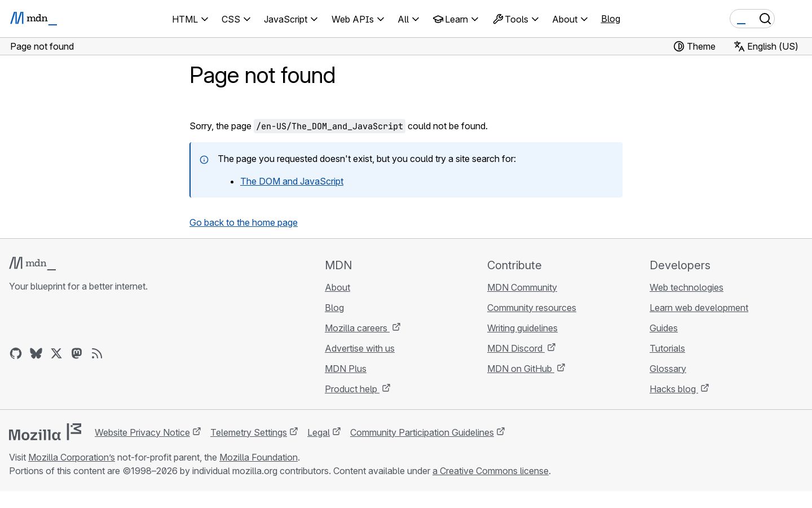Open Advertise with us link
Viewport: 812px width, 508px height.
[x=360, y=348]
